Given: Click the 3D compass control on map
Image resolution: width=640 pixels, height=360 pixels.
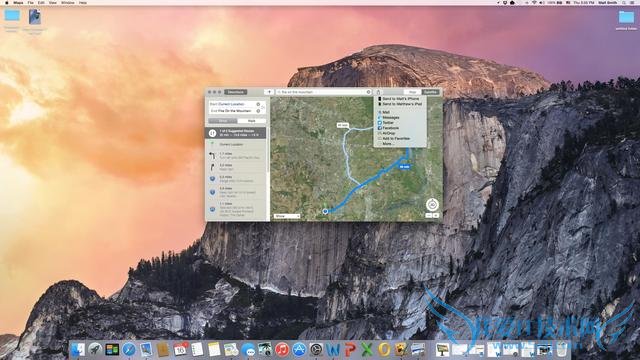Looking at the screenshot, I should click(432, 204).
